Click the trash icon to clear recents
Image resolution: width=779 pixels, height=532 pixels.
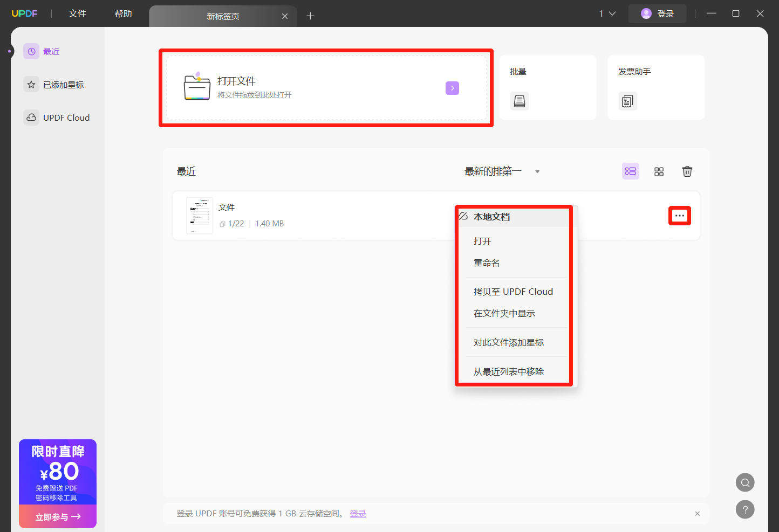pos(687,171)
